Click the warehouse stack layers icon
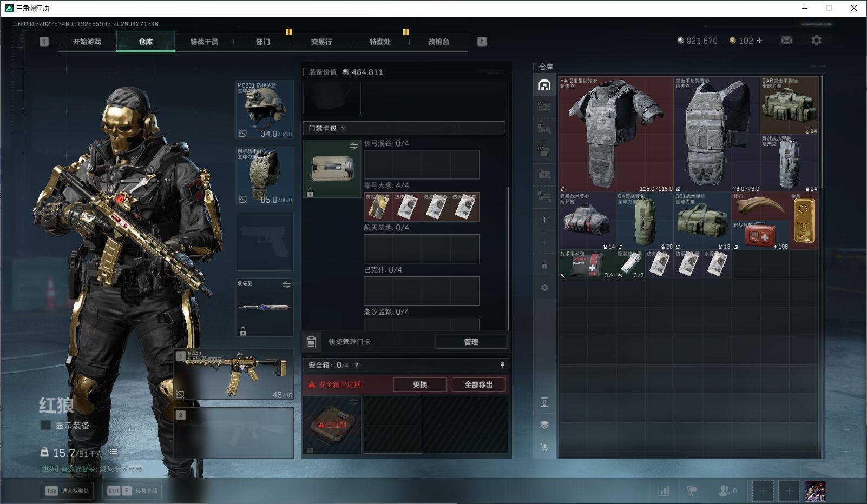 tap(544, 425)
